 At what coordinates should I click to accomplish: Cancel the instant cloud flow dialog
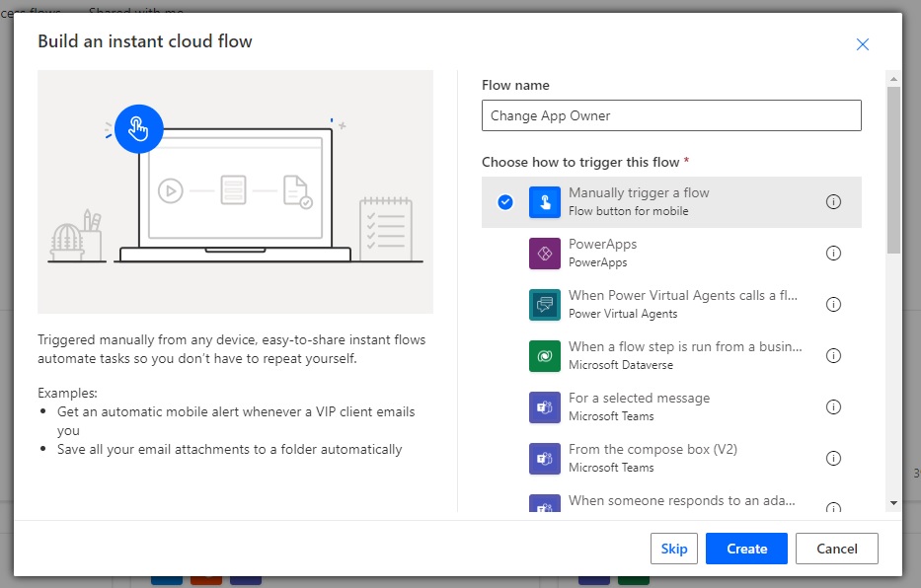[836, 549]
